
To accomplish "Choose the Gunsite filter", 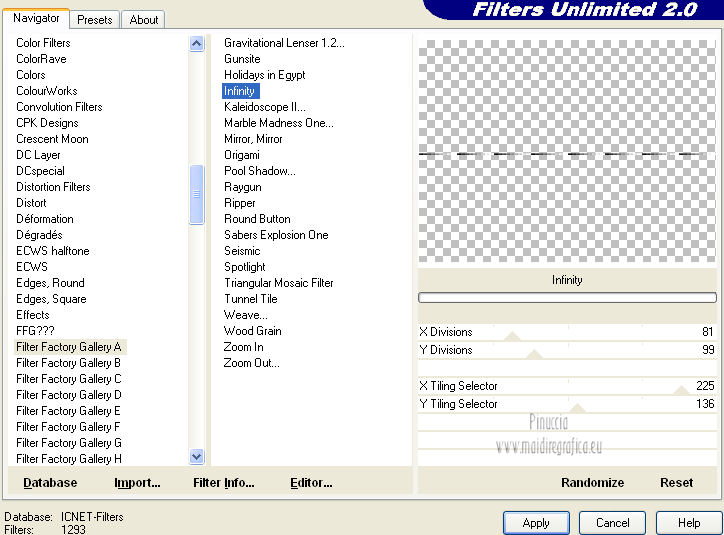I will [x=242, y=59].
